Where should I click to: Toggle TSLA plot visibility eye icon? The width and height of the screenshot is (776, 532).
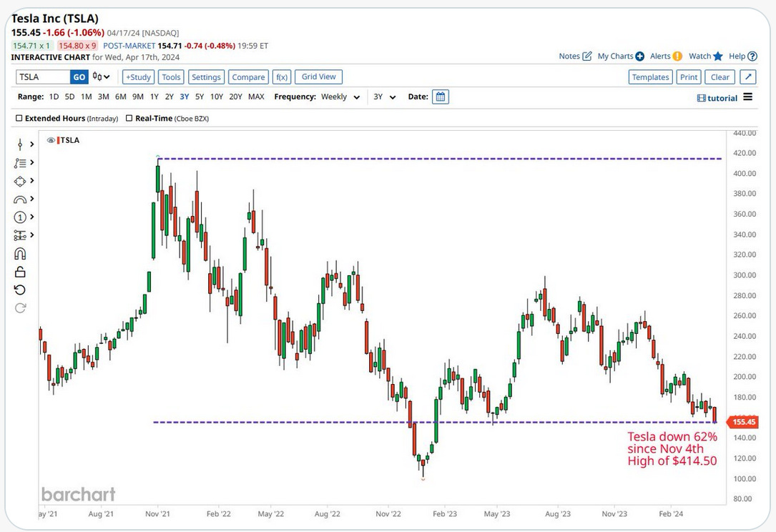pos(51,140)
